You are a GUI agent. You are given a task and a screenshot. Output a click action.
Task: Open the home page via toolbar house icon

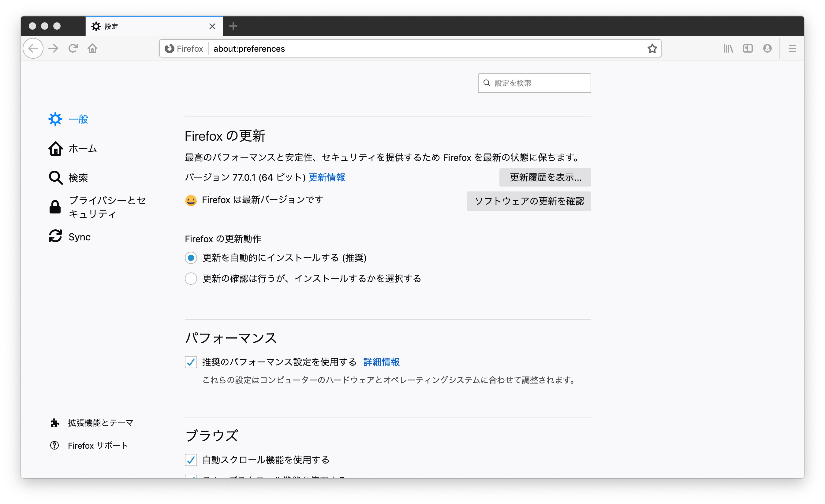pos(92,49)
